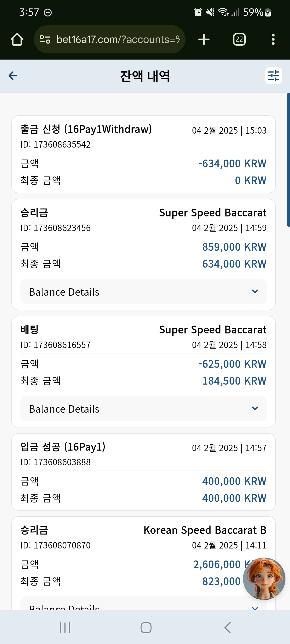Tap the Android home navigation button
This screenshot has width=290, height=644.
coord(146,628)
